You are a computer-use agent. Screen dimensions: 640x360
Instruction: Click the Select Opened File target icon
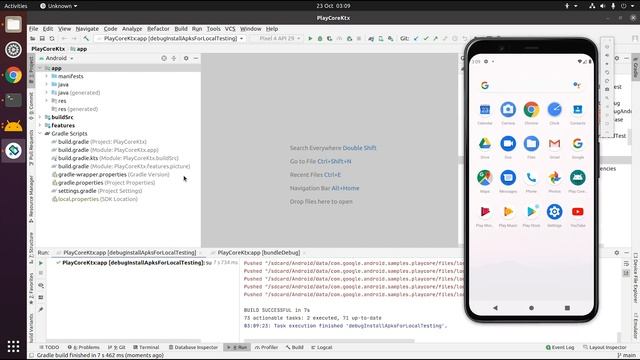point(164,58)
